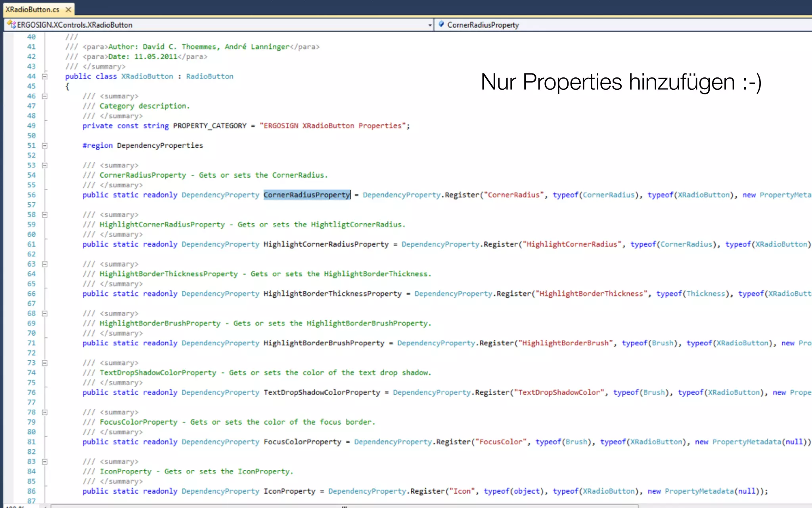Collapse HighlightBorderBrush summary at line 68
The image size is (812, 508).
tap(45, 314)
